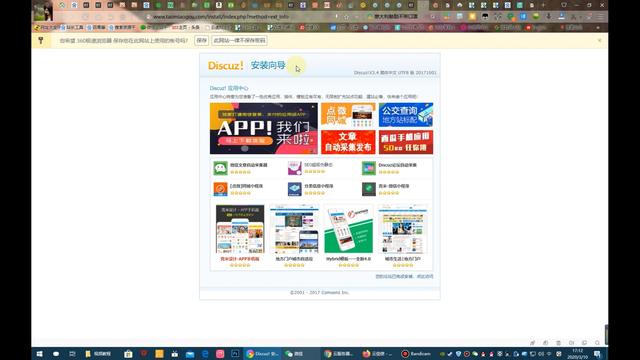The height and width of the screenshot is (360, 640).
Task: Click the purple SEO app icon
Action: click(295, 168)
